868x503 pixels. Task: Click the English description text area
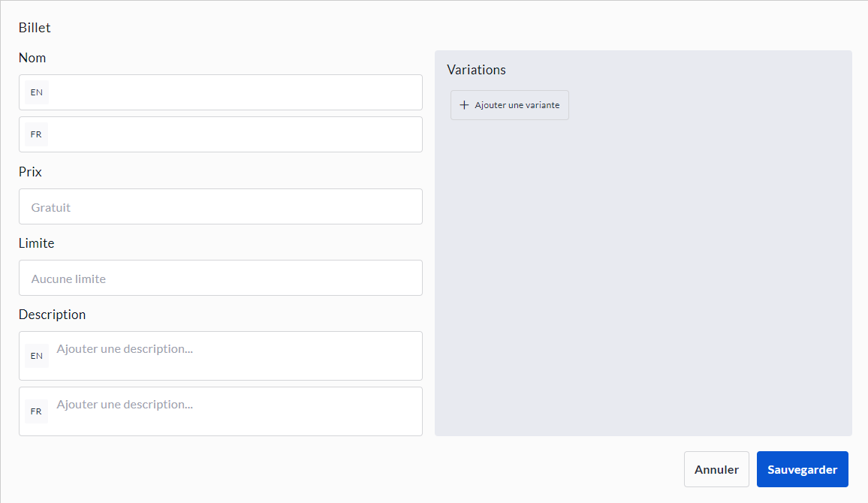[233, 356]
